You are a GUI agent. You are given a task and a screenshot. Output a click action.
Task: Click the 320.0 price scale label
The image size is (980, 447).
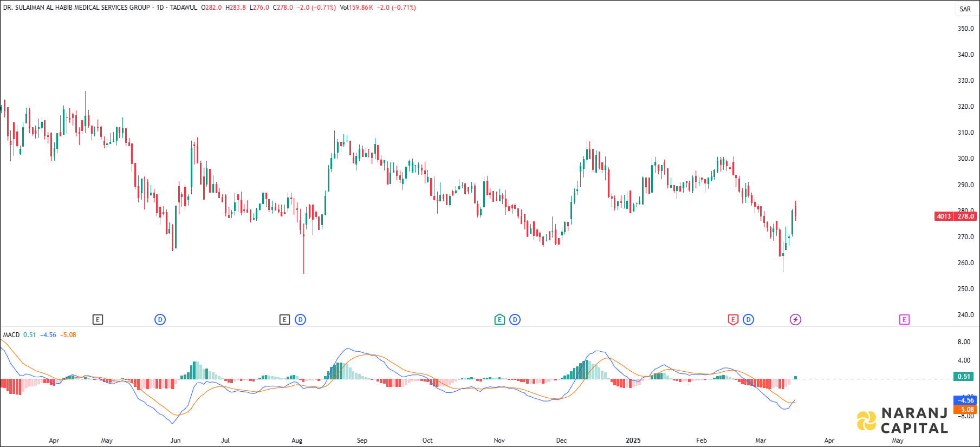pos(965,107)
